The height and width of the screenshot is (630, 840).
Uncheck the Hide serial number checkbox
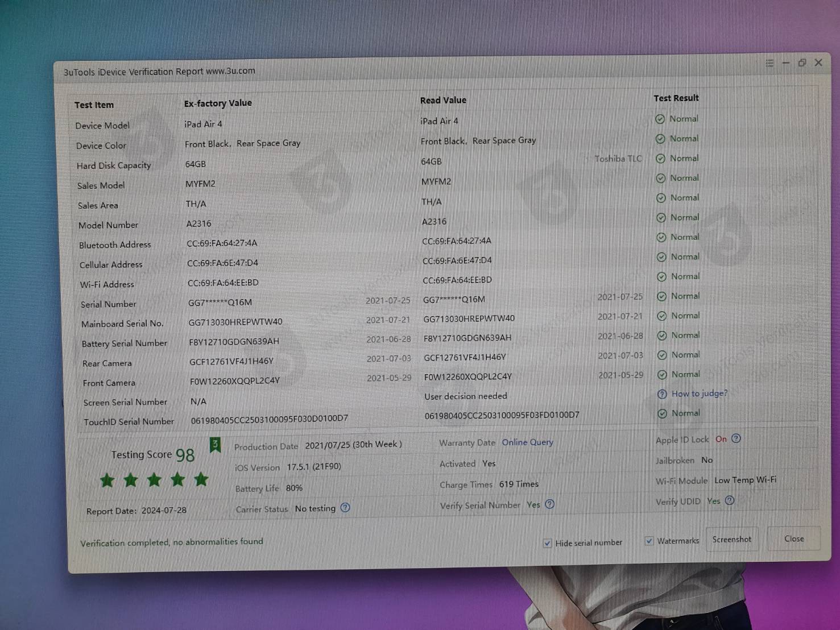[547, 543]
